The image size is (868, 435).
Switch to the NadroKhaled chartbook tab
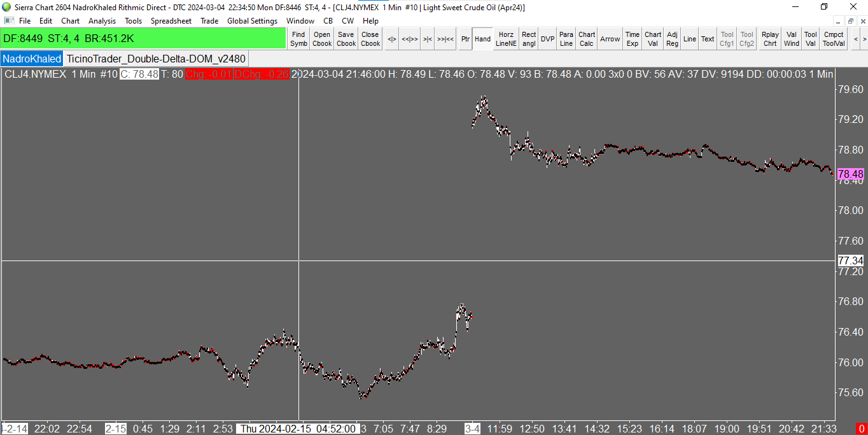pos(32,59)
